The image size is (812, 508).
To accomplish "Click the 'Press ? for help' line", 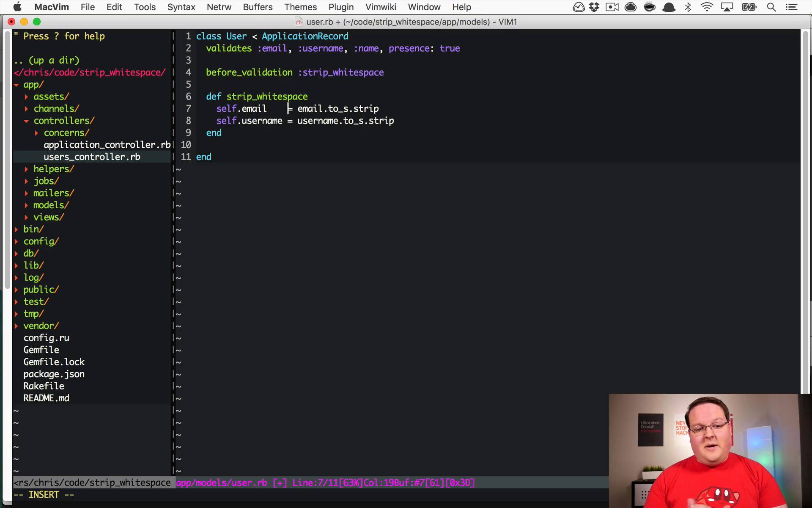I will pos(59,36).
